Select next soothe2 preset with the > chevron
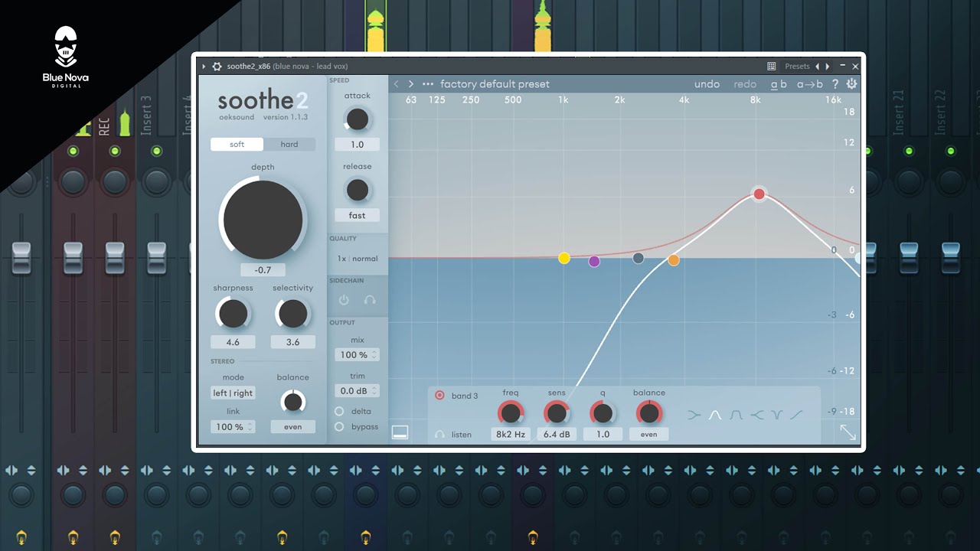 [x=411, y=84]
